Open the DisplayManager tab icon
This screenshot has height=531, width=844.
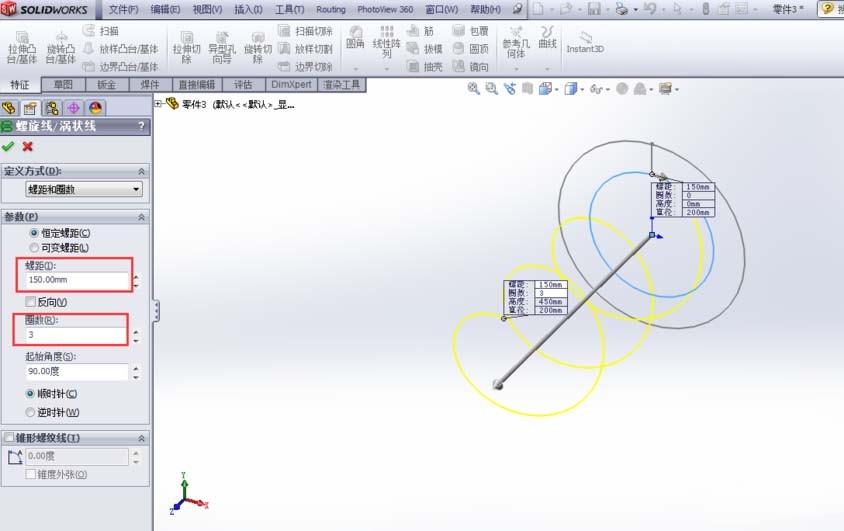point(95,108)
